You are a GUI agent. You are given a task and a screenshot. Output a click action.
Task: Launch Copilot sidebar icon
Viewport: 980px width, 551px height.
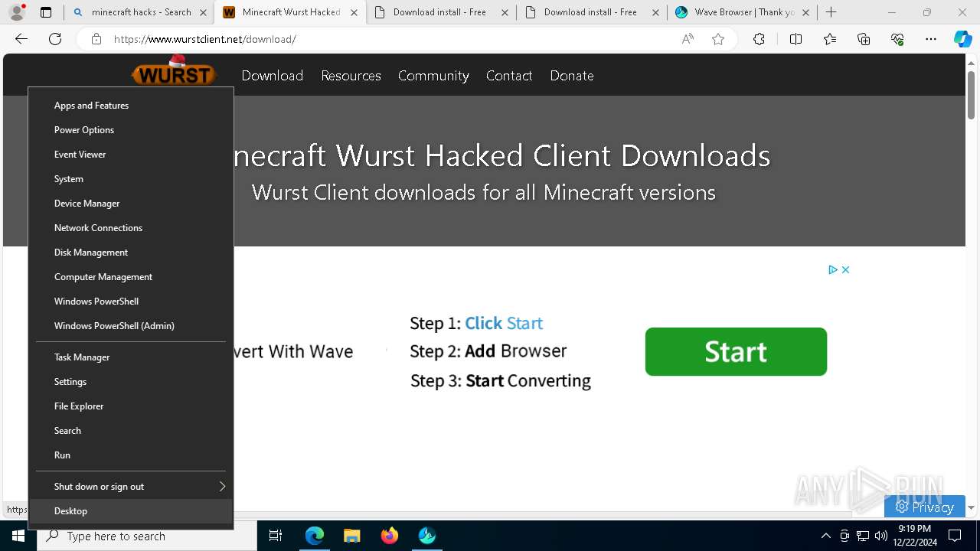click(x=962, y=39)
